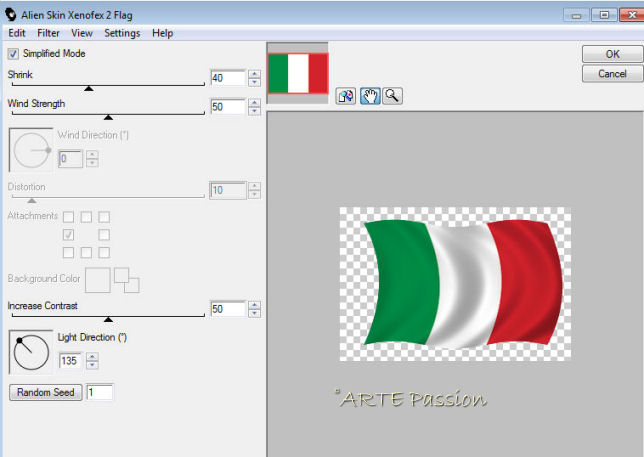Increase Wind Strength with up arrow
This screenshot has width=644, height=457.
pyautogui.click(x=255, y=103)
